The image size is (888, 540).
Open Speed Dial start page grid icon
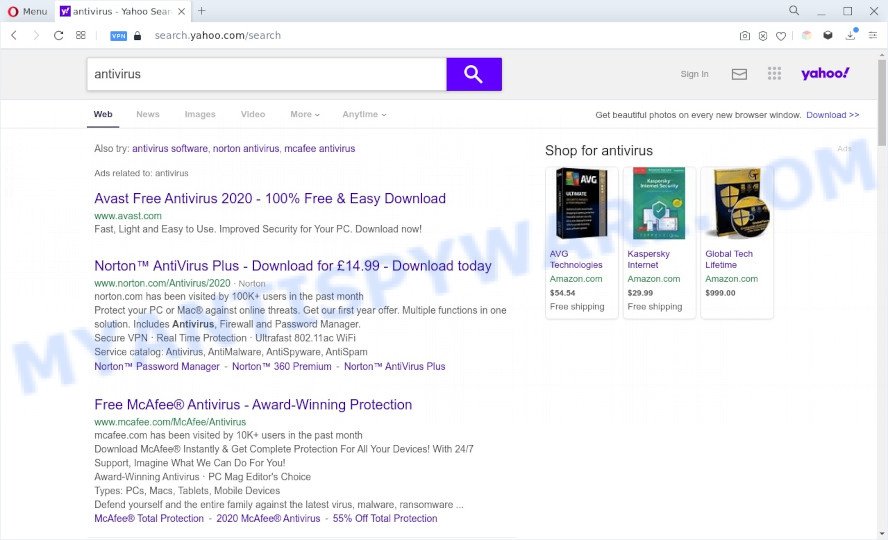pyautogui.click(x=80, y=35)
